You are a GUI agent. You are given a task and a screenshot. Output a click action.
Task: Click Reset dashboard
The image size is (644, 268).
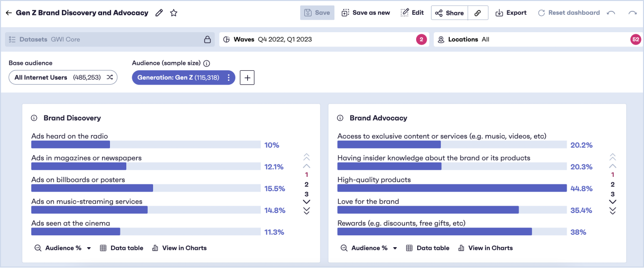pyautogui.click(x=569, y=13)
